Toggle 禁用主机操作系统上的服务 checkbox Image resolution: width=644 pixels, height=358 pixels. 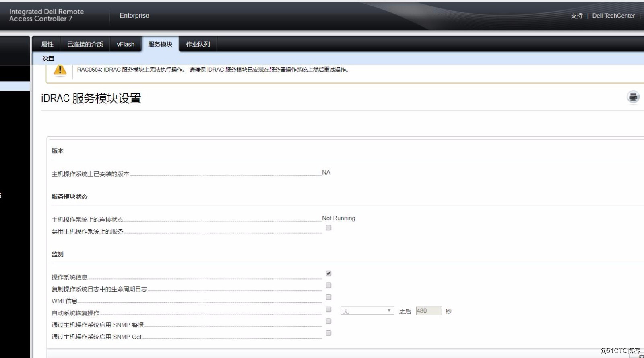[x=328, y=228]
